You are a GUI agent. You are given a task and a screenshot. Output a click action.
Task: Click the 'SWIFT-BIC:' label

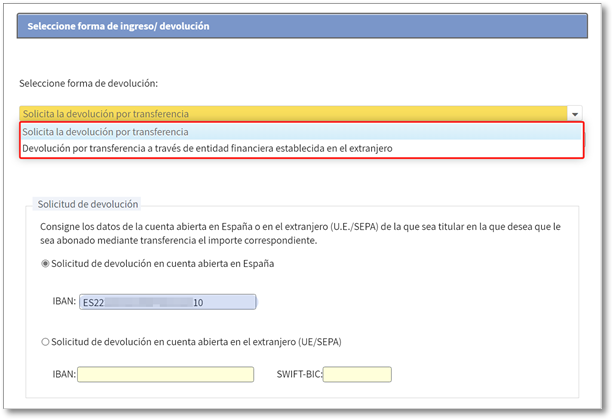click(299, 374)
